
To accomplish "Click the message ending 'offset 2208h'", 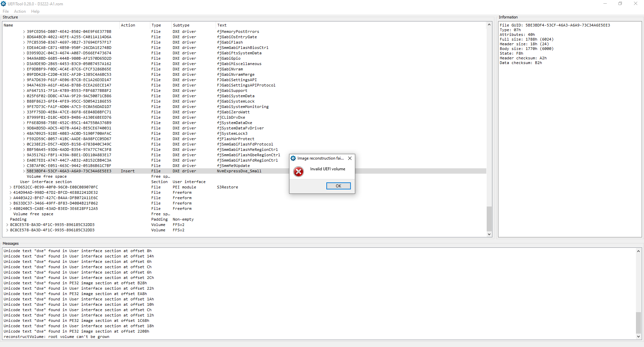I will (76, 331).
